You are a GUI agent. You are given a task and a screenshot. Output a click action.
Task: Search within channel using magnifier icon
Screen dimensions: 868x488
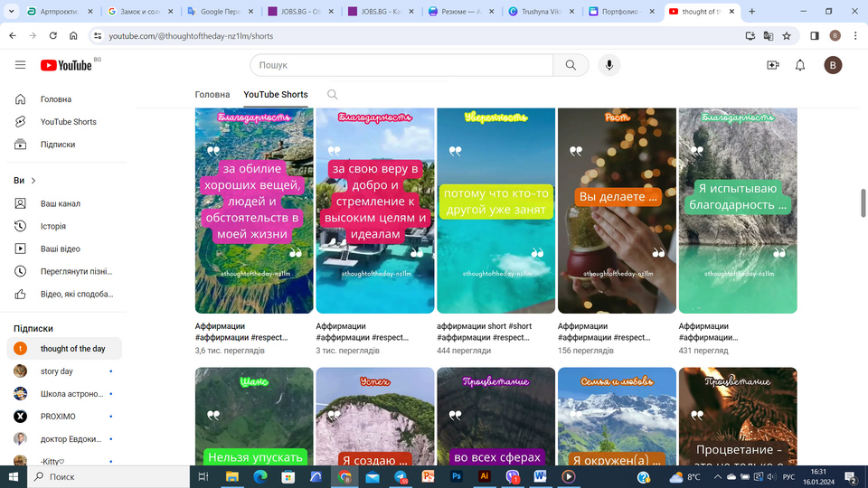332,95
